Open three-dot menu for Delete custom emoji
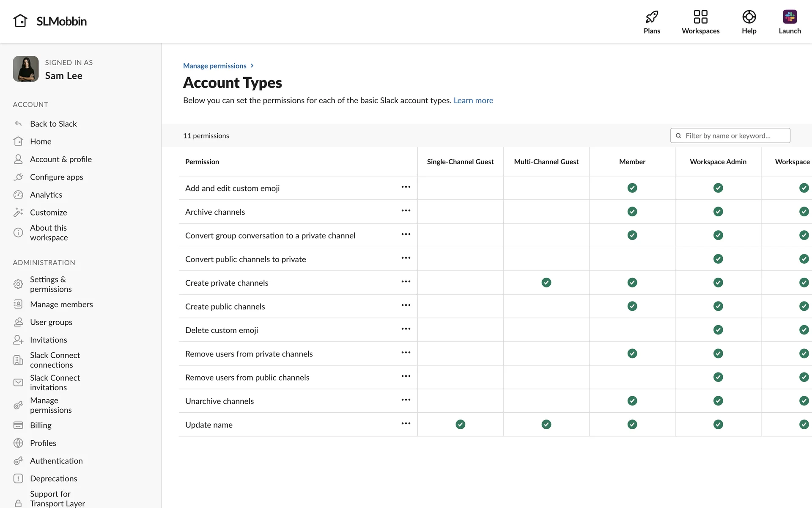The width and height of the screenshot is (812, 508). point(406,329)
